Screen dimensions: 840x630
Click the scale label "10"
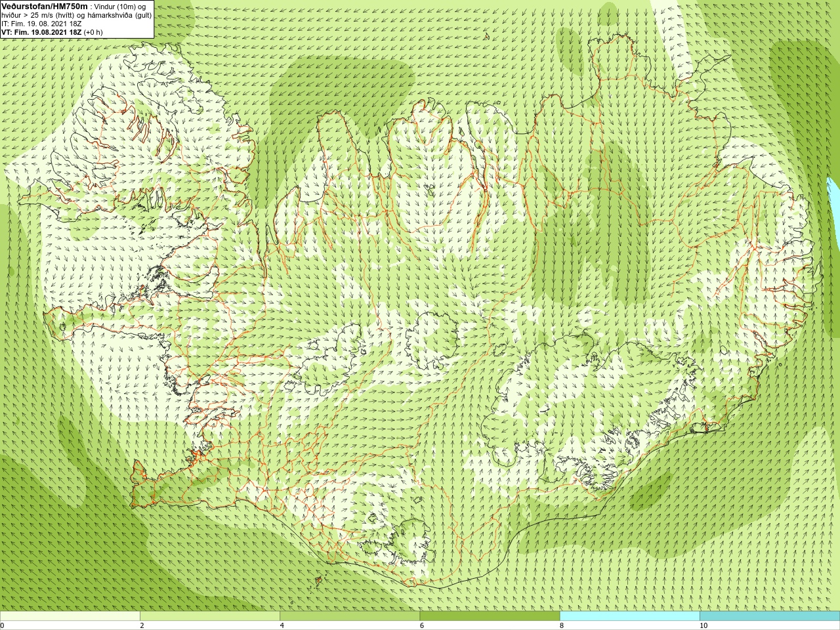pos(703,625)
